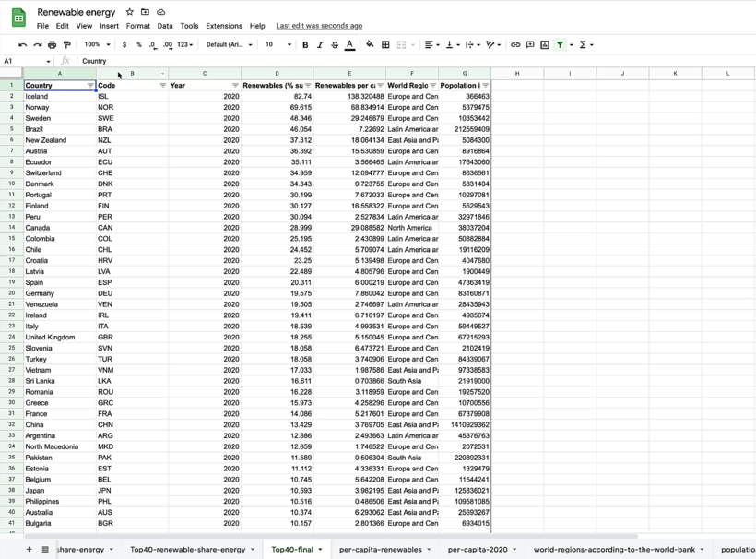Viewport: 756px width, 559px height.
Task: Click the Insert comment icon
Action: (x=530, y=45)
